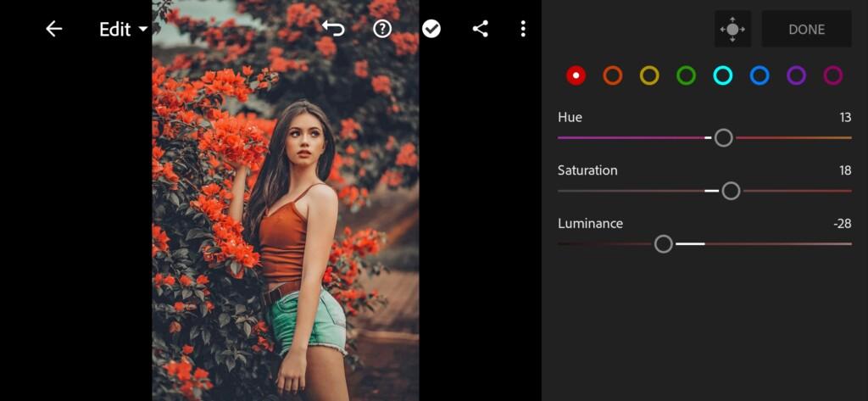Open the three-dot overflow menu
The width and height of the screenshot is (868, 401).
523,29
